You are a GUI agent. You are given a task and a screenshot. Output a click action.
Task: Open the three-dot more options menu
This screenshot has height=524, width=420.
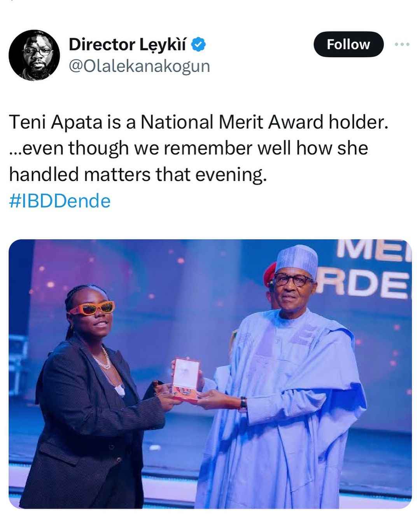(402, 45)
